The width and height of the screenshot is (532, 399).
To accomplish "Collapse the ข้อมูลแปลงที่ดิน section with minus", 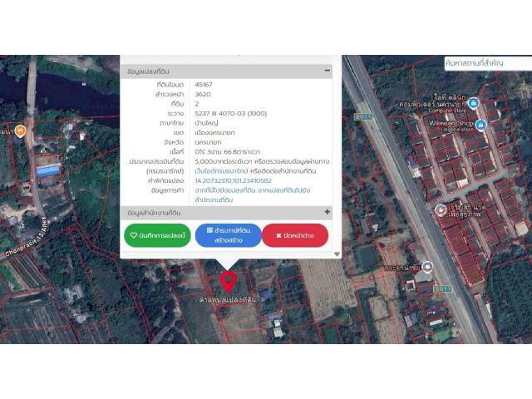I will tap(327, 72).
